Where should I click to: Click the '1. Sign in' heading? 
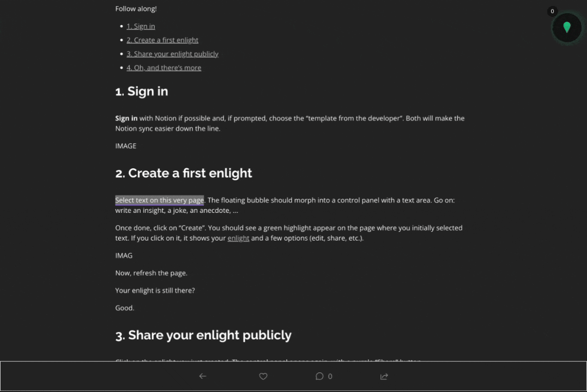[x=142, y=91]
